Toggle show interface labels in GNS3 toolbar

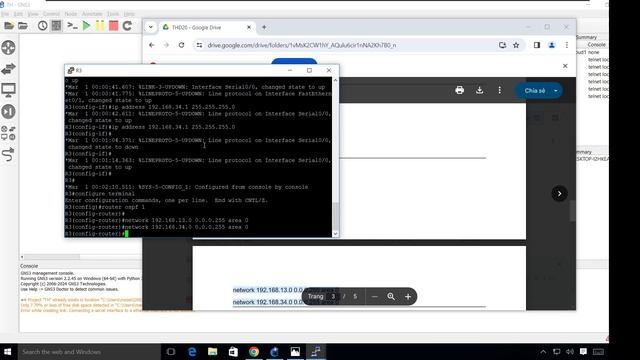click(56, 26)
